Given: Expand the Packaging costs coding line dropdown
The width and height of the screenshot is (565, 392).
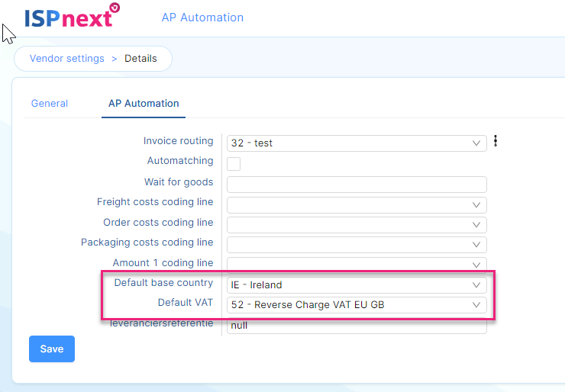Looking at the screenshot, I should tap(357, 244).
